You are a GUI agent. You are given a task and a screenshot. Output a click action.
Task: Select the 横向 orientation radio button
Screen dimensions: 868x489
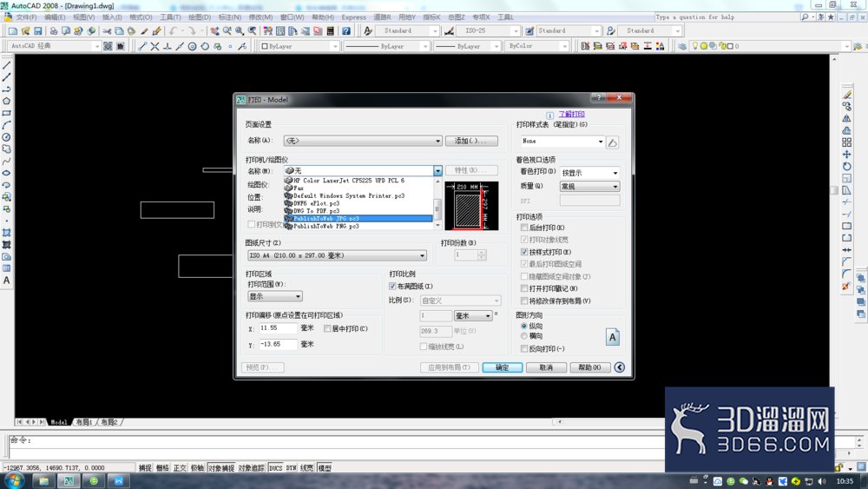523,335
